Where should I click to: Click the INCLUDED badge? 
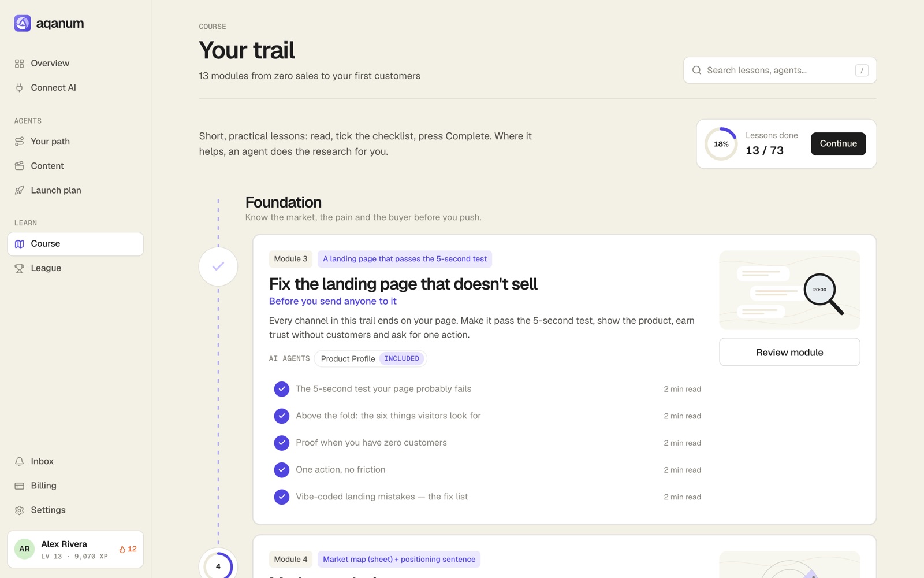(x=402, y=359)
